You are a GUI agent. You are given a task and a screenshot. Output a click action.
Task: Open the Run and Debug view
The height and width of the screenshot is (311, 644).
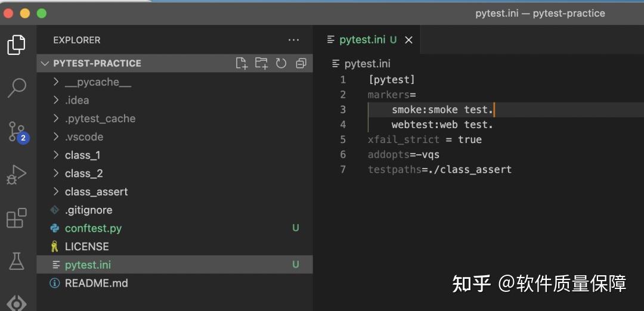click(17, 175)
